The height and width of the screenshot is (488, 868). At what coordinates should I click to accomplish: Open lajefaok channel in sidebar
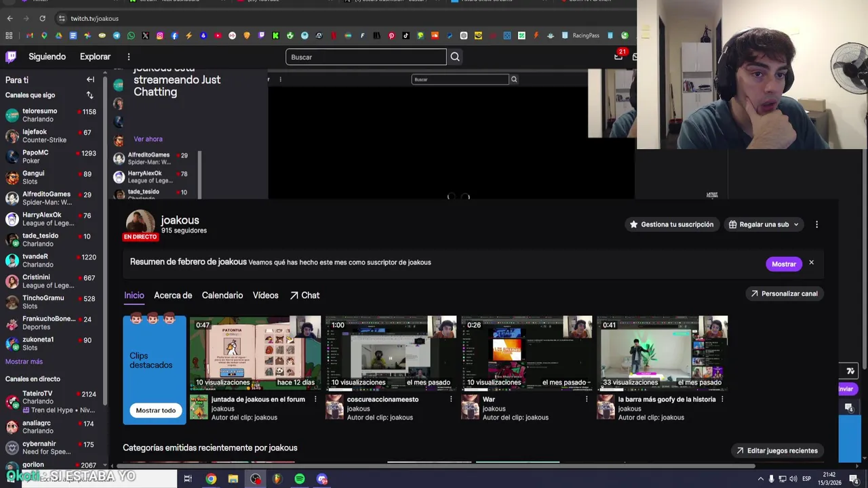coord(51,136)
